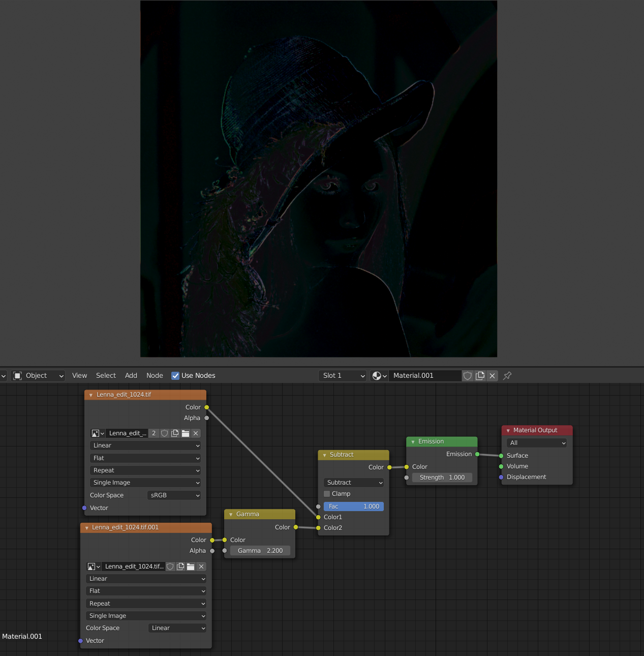Click the Strength 1.000 field in Emission node
The width and height of the screenshot is (644, 656).
(442, 478)
